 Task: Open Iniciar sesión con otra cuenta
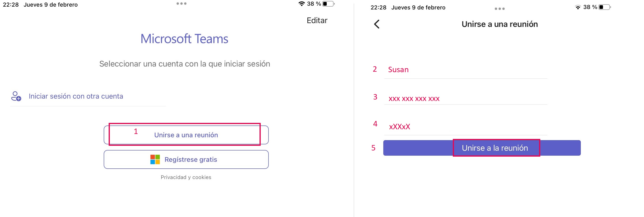(76, 96)
